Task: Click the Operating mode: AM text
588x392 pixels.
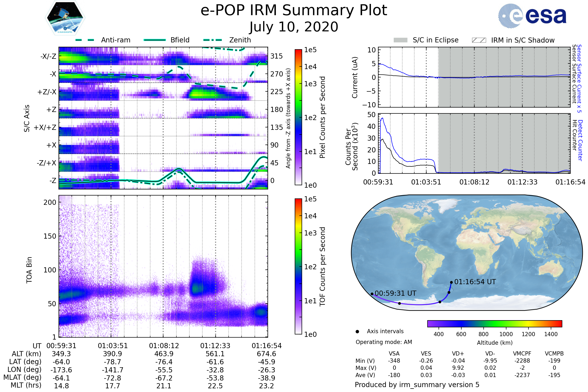Action: point(384,342)
